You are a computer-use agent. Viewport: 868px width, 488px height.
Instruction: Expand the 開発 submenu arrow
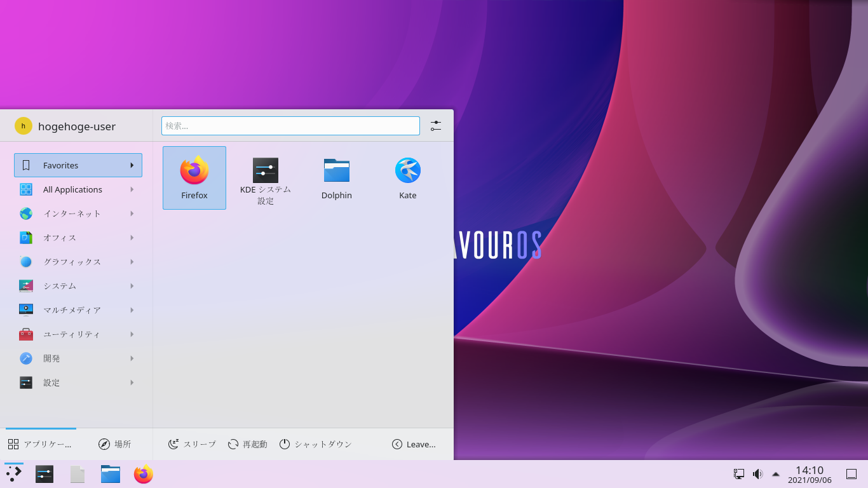[132, 358]
